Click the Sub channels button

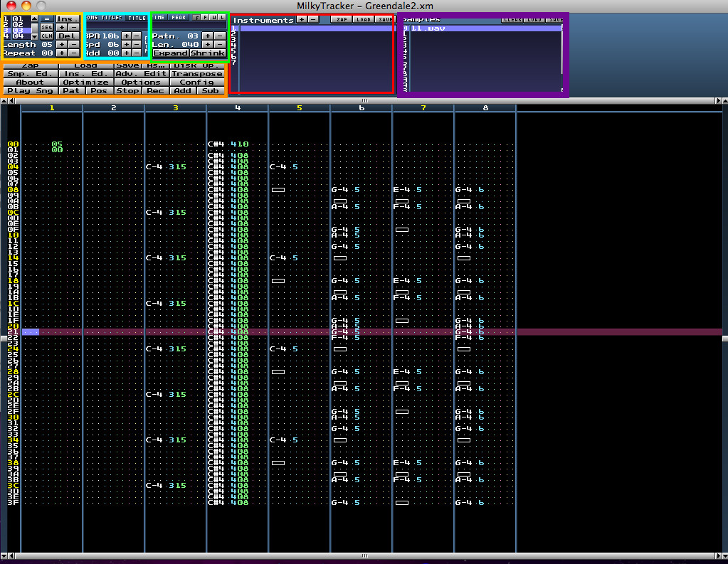coord(211,91)
